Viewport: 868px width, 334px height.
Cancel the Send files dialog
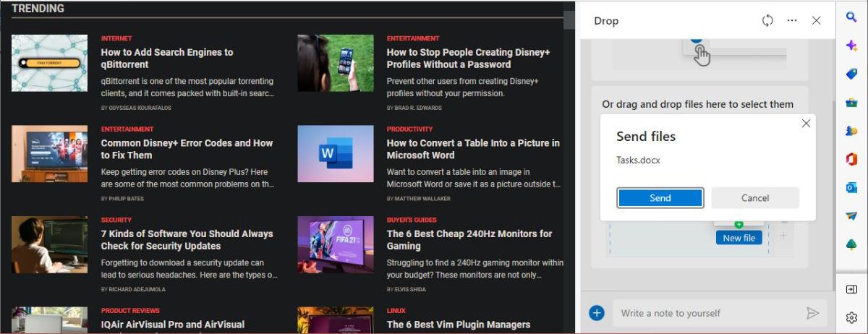pos(755,198)
